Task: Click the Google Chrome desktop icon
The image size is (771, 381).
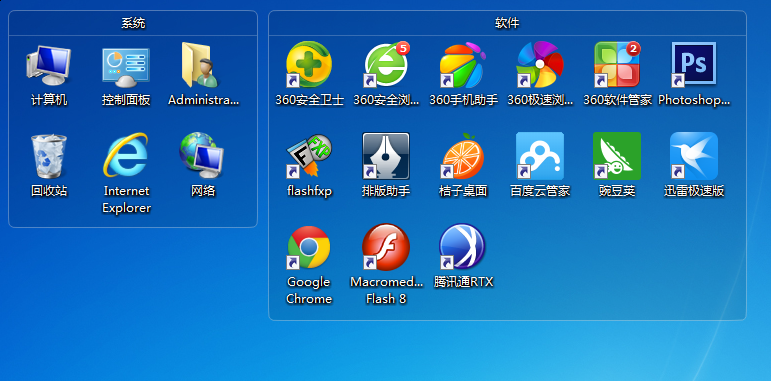Action: click(x=309, y=247)
